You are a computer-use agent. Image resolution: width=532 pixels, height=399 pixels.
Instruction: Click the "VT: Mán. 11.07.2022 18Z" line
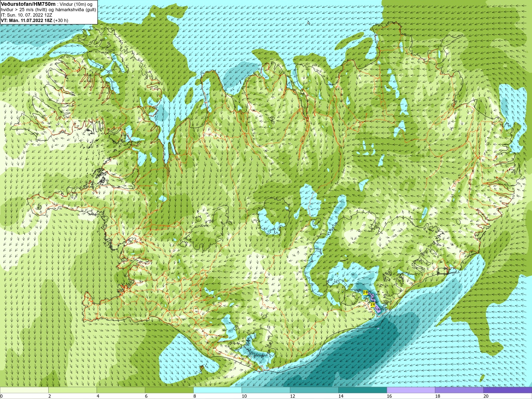tap(27, 20)
